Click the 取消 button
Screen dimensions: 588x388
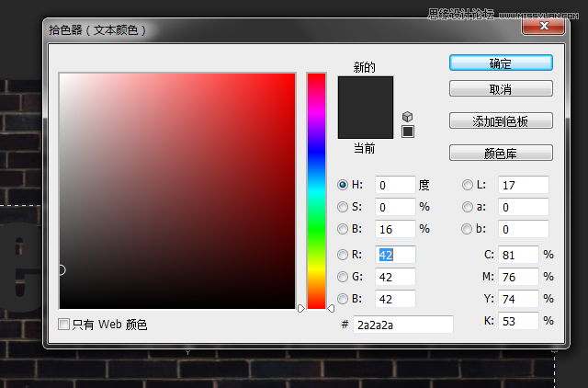[501, 89]
